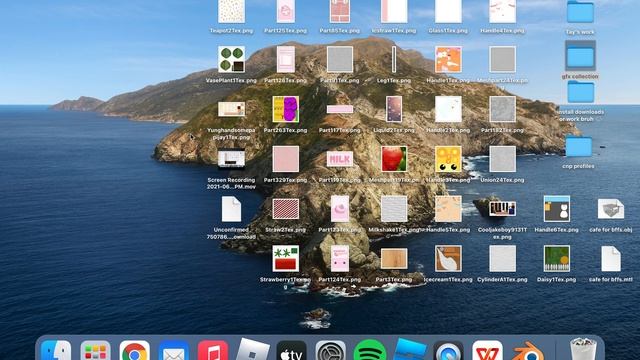Select Part329Tex.png pink square
The width and height of the screenshot is (640, 360).
coord(286,159)
